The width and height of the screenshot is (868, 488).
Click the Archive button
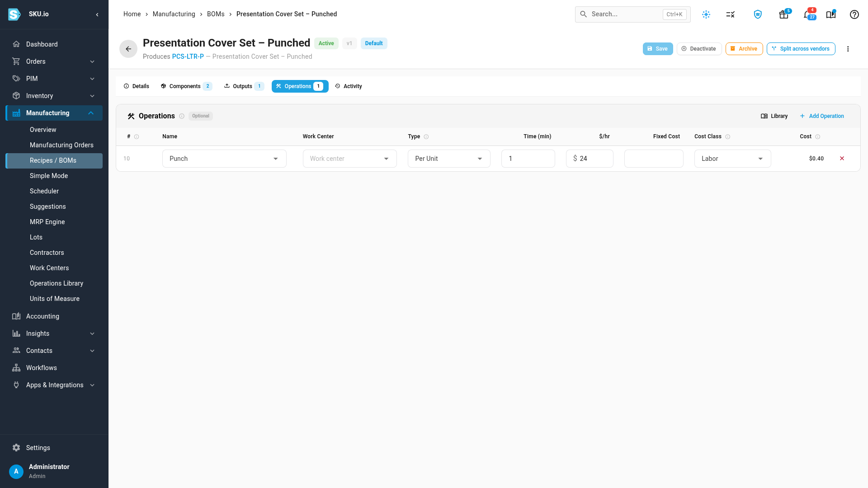coord(744,49)
